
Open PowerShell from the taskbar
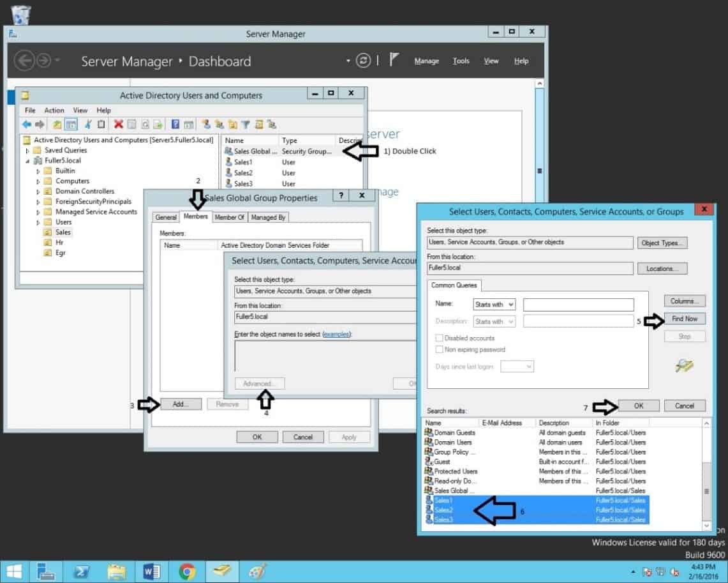[81, 572]
